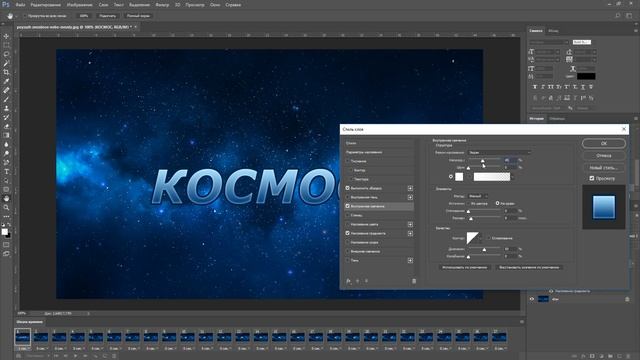Enable the color overlay effect checkbox
The height and width of the screenshot is (360, 640).
coord(348,224)
